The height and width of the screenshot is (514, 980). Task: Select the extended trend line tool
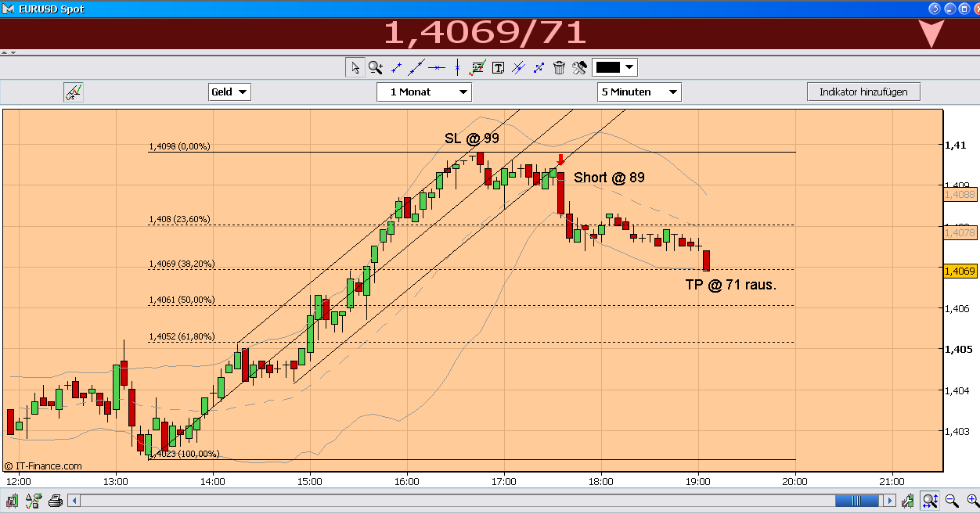(x=416, y=67)
